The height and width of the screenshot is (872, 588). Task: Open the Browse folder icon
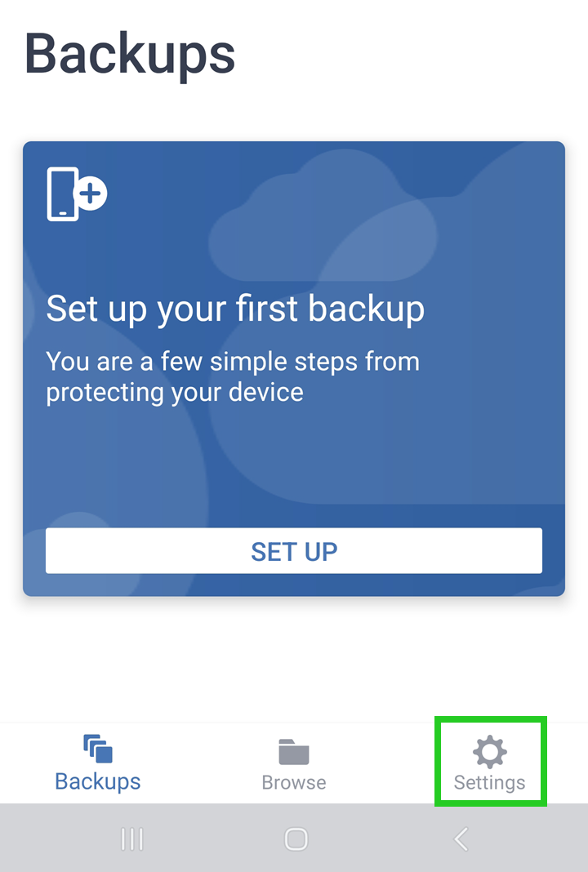[294, 752]
